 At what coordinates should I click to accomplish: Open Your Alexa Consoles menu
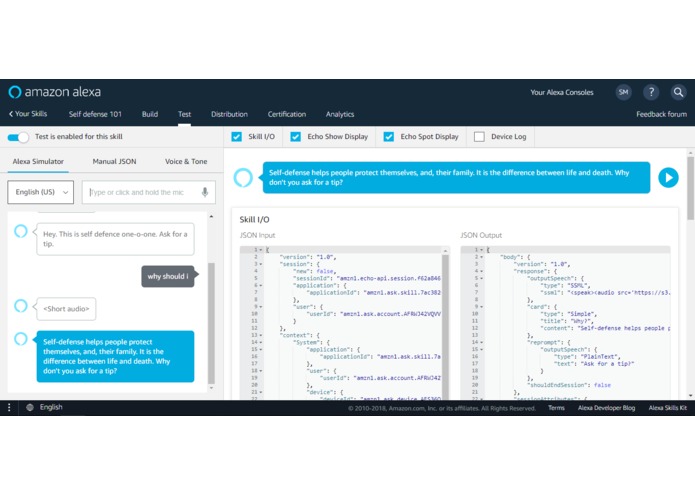(x=562, y=92)
